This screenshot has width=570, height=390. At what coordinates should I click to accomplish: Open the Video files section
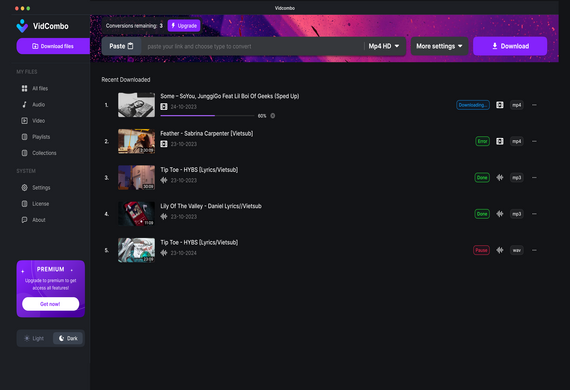point(33,121)
